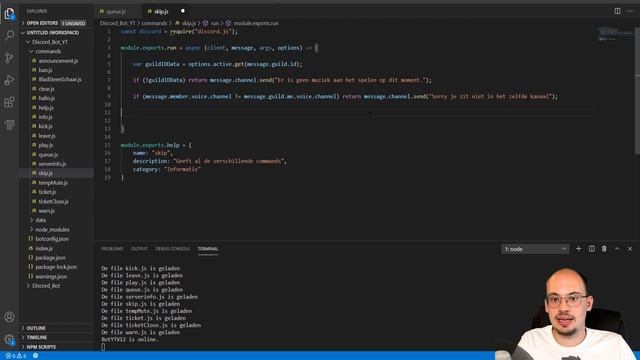Click the code minimap preview
This screenshot has width=640, height=360.
tap(616, 33)
